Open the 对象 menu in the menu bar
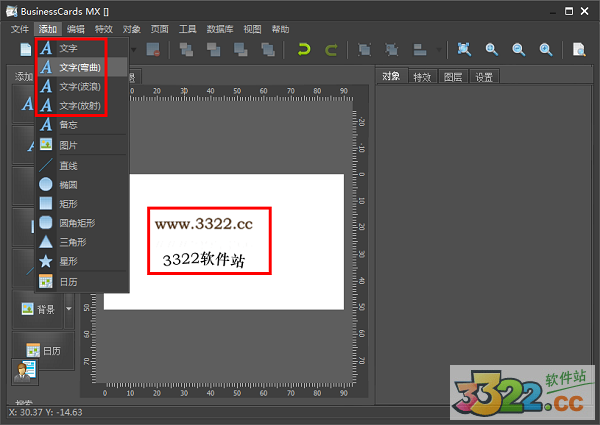Screen dimensions: 600x425 point(132,29)
